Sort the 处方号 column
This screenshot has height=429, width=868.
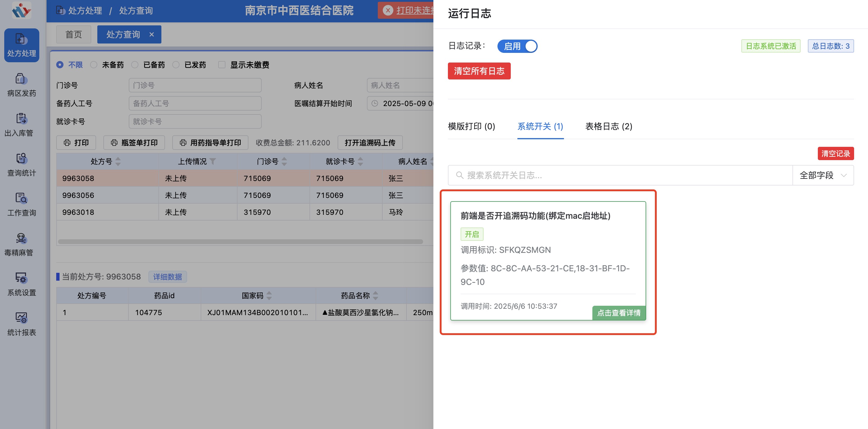[118, 162]
